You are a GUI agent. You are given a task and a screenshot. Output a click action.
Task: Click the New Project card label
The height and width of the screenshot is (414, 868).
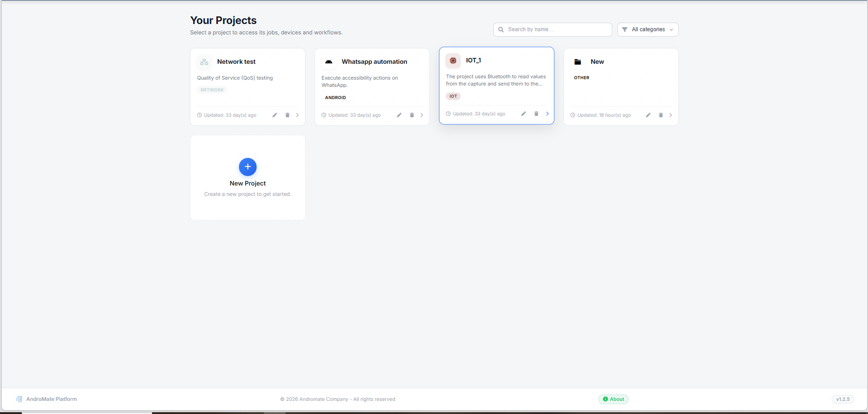click(x=248, y=183)
